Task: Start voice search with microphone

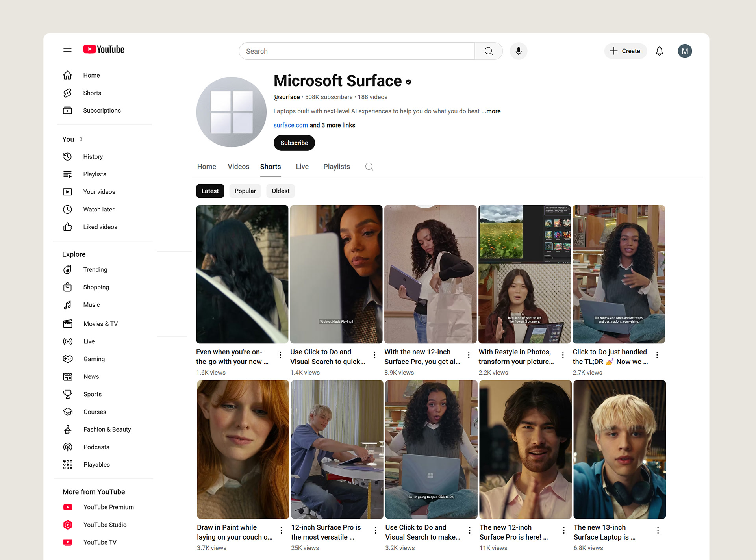Action: pyautogui.click(x=519, y=51)
